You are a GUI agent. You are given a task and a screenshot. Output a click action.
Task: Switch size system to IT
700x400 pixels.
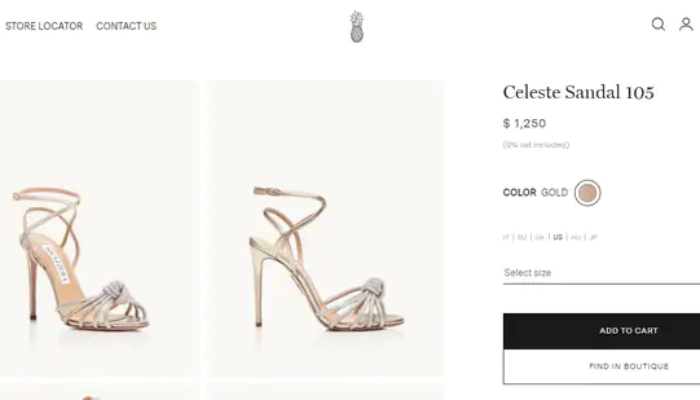coord(506,237)
